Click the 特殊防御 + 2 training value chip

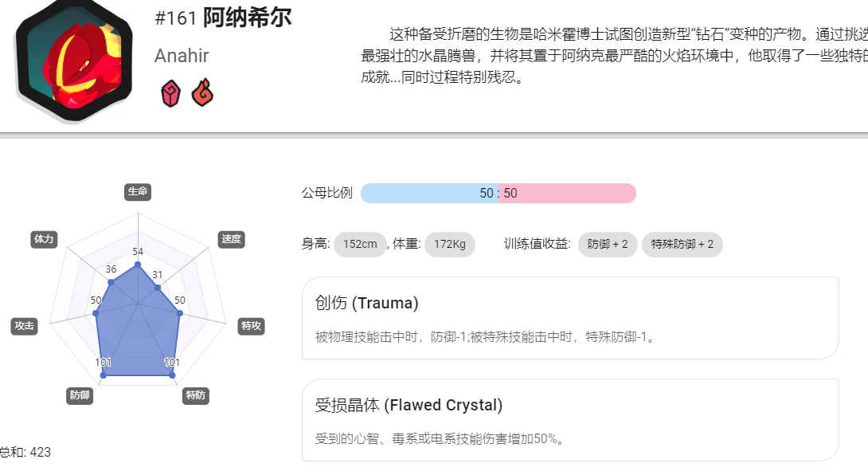682,245
